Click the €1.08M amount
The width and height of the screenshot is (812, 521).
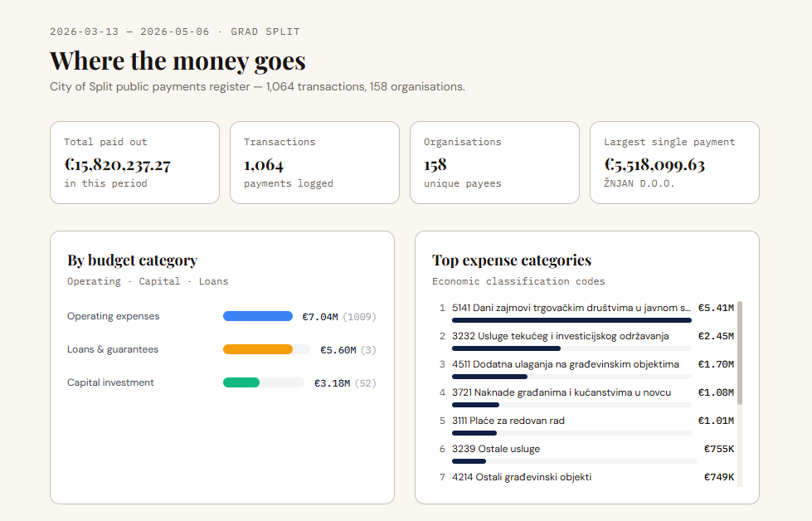pyautogui.click(x=716, y=392)
